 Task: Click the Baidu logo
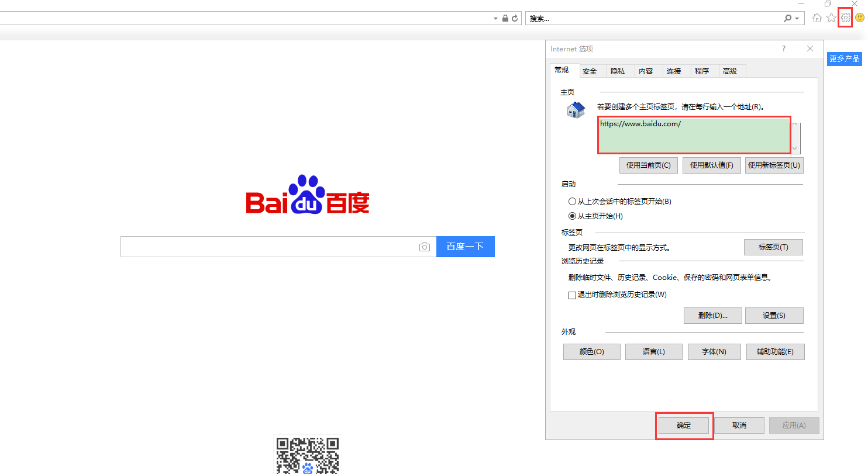(x=308, y=194)
